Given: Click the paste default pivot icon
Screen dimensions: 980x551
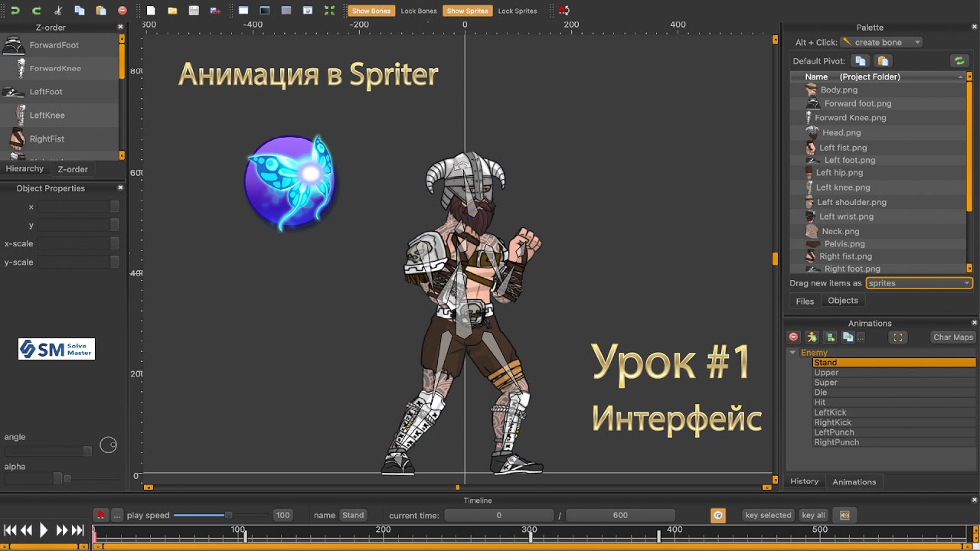Looking at the screenshot, I should click(x=883, y=61).
